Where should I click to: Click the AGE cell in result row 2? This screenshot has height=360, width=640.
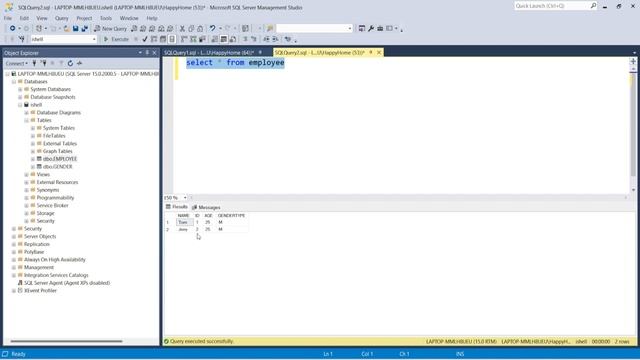point(208,229)
